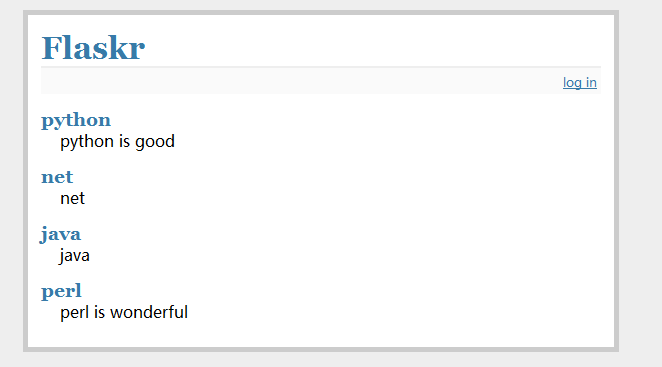
Task: Click the word good in python entry
Action: (x=155, y=142)
